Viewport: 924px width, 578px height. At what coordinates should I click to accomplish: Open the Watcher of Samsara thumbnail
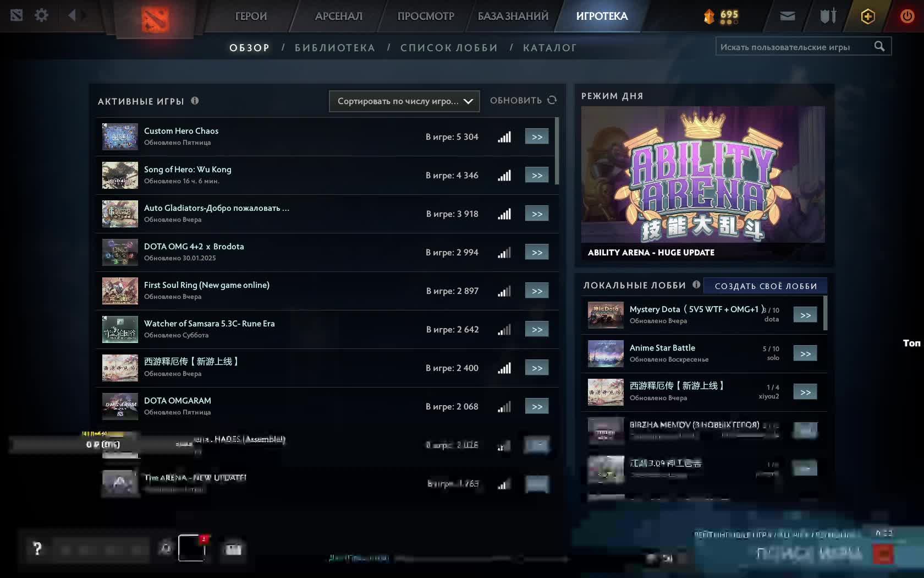(120, 329)
